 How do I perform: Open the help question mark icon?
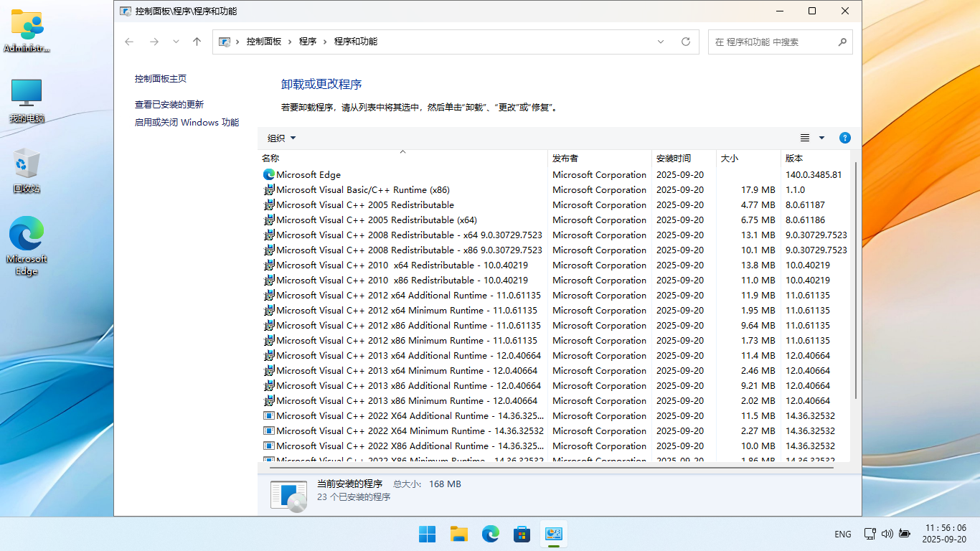pos(844,138)
